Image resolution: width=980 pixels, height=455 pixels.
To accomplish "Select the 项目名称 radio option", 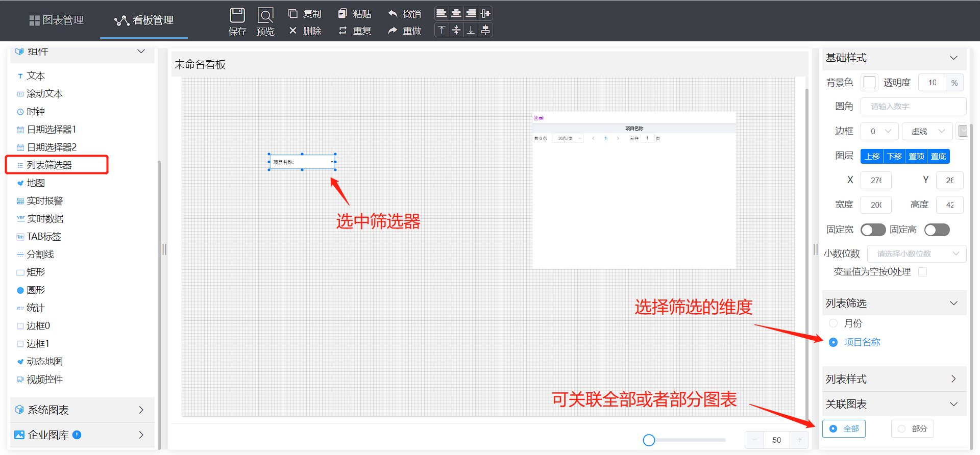I will coord(855,342).
